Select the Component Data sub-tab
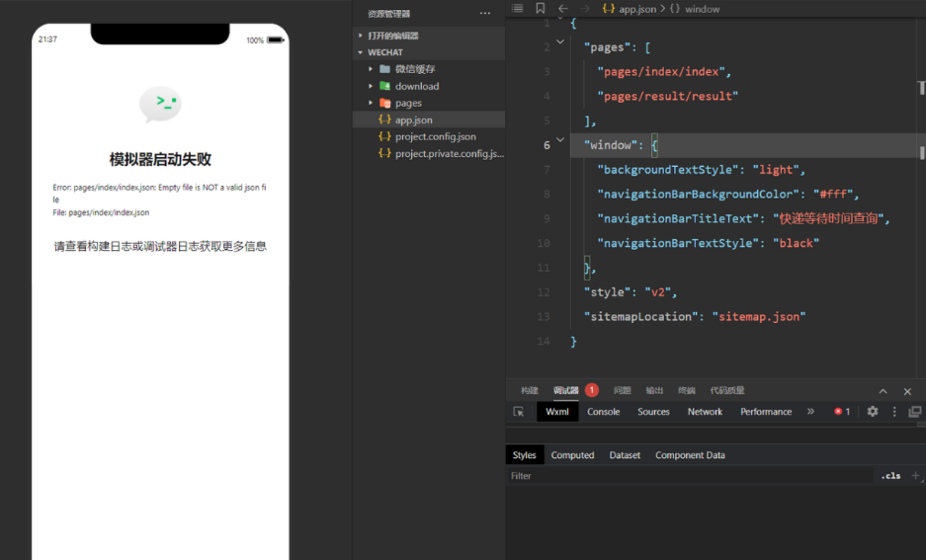The height and width of the screenshot is (560, 926). 690,455
